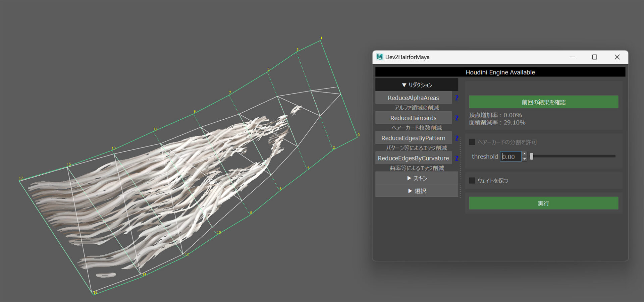Expand the 選択 section
644x302 pixels.
coord(417,191)
